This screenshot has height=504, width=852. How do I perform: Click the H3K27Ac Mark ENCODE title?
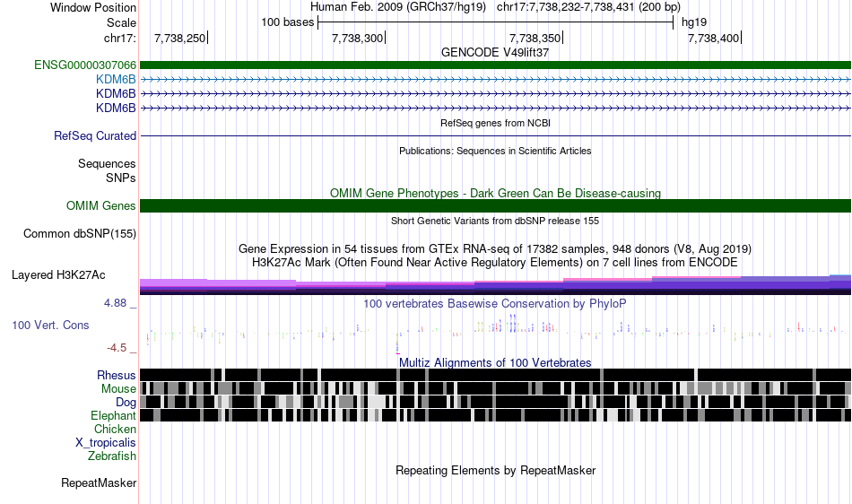pos(495,263)
